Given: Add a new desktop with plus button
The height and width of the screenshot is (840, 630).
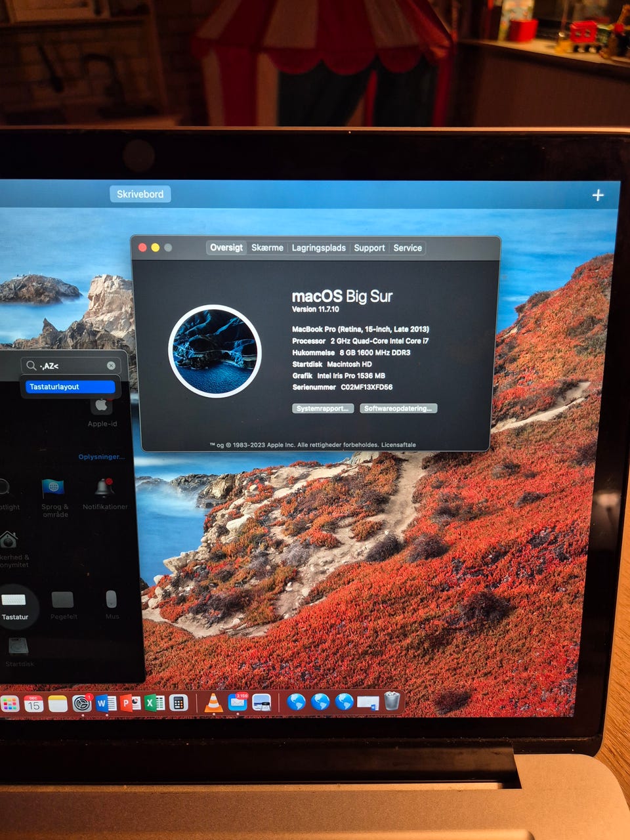Looking at the screenshot, I should pyautogui.click(x=598, y=195).
